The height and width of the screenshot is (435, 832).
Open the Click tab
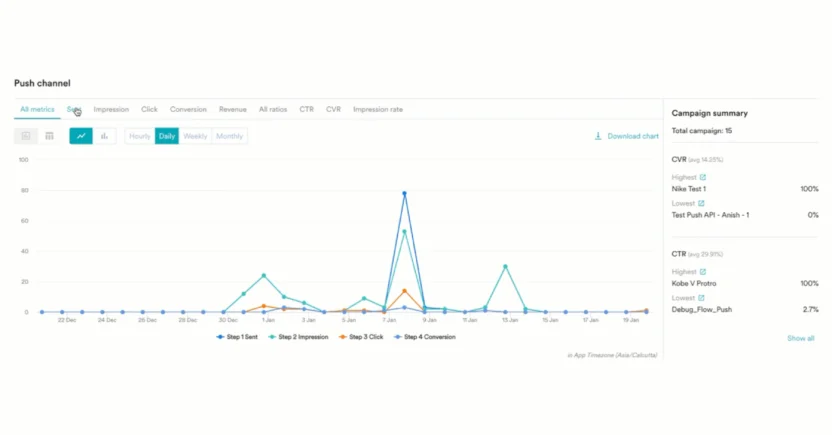point(149,109)
